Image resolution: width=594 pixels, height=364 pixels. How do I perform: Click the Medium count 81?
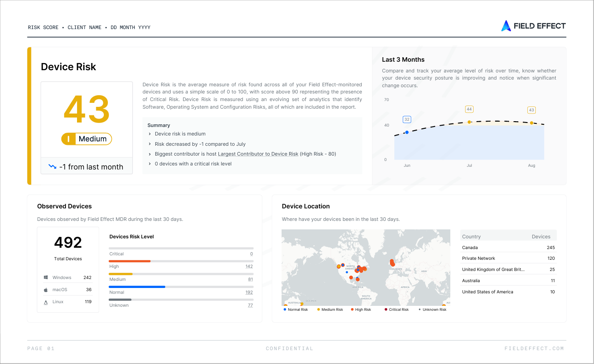point(250,279)
